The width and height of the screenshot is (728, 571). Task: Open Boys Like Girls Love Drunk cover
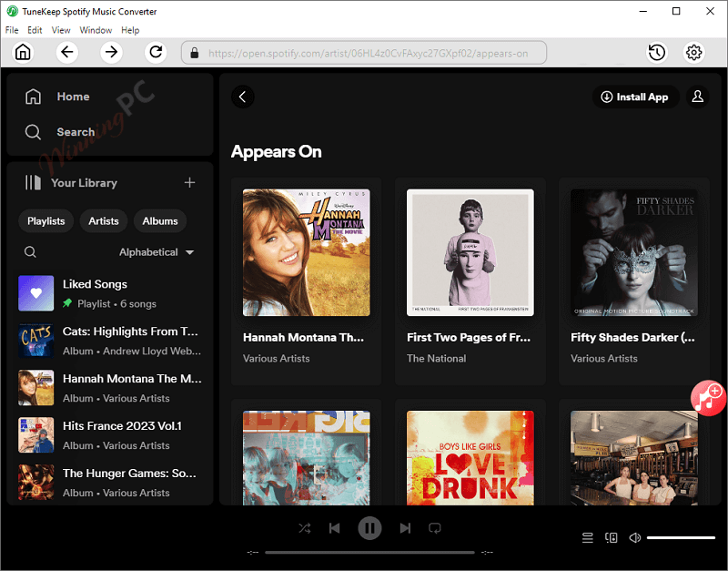(470, 458)
